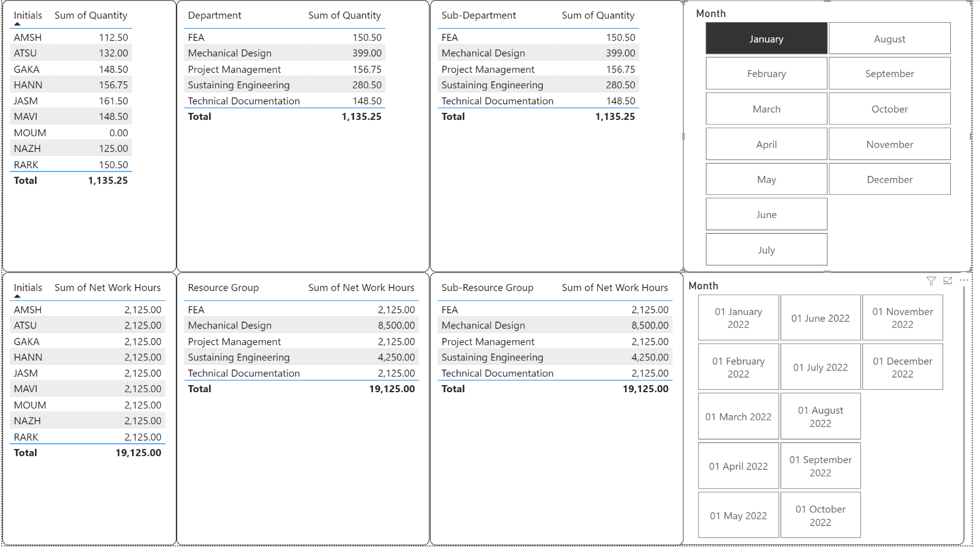Viewport: 980px width, 550px height.
Task: Choose the 01 January 2022 slicer tile
Action: (x=738, y=318)
